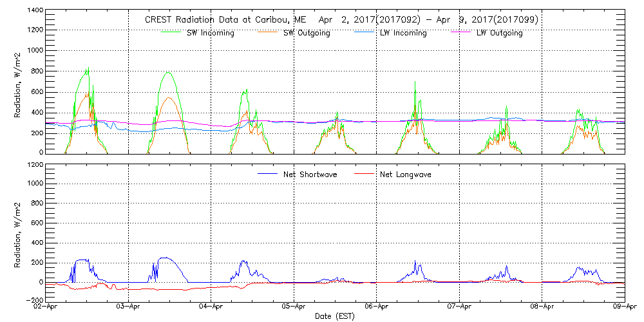This screenshot has width=644, height=322.
Task: Click the Date (EST) axis title
Action: pyautogui.click(x=335, y=316)
